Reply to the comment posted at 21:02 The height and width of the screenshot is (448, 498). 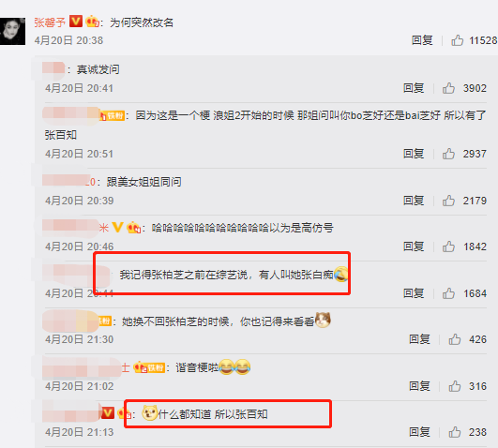(x=419, y=386)
